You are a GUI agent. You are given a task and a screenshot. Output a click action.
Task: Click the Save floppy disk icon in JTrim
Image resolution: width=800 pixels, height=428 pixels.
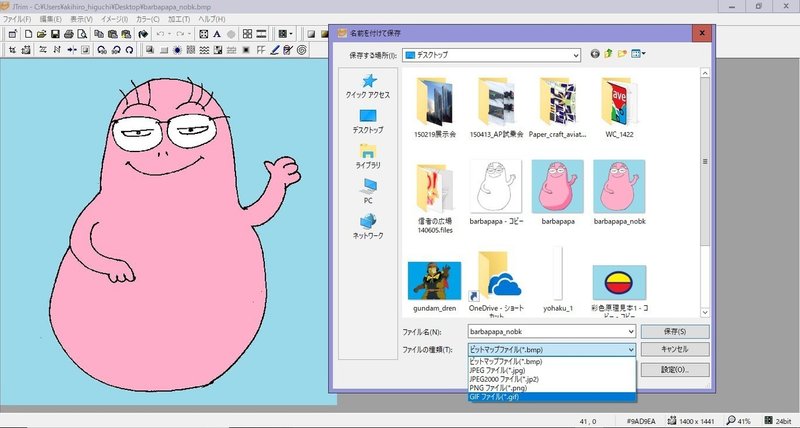coord(55,34)
